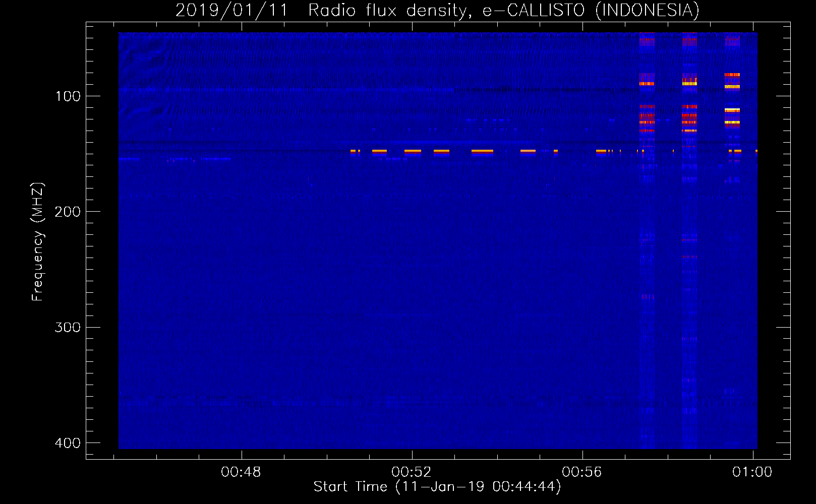The width and height of the screenshot is (816, 504).
Task: Click the '00:56' time tick label
Action: 582,472
